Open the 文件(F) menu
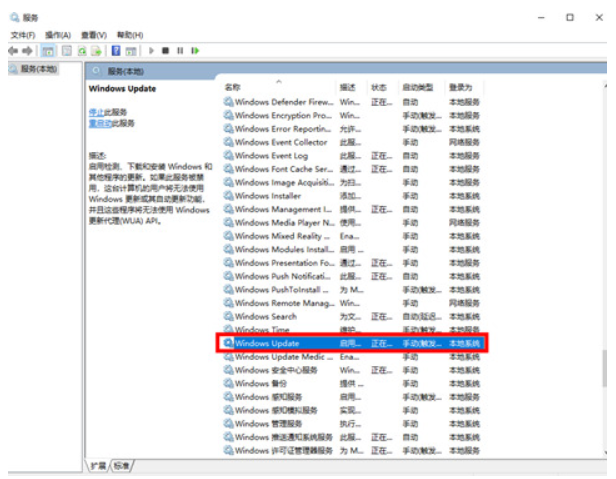The height and width of the screenshot is (479, 616). coord(24,35)
